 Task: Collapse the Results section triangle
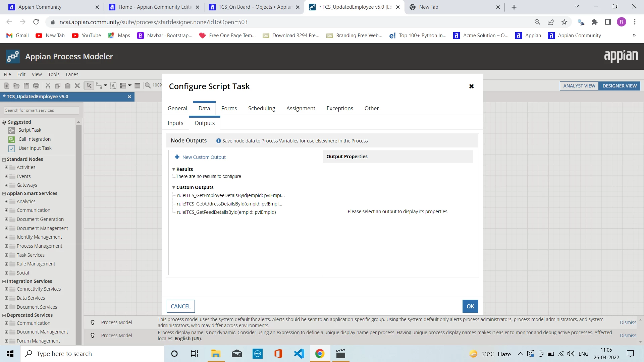pyautogui.click(x=174, y=169)
